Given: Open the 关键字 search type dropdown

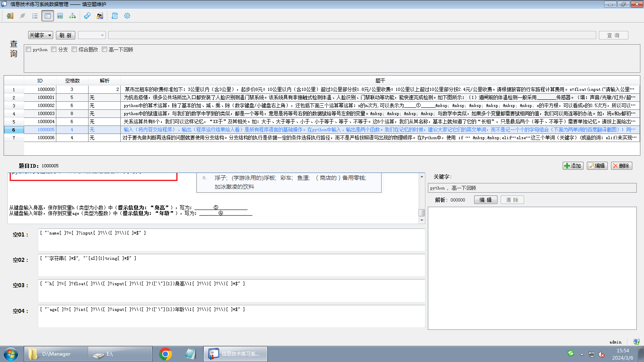Looking at the screenshot, I should (x=41, y=35).
